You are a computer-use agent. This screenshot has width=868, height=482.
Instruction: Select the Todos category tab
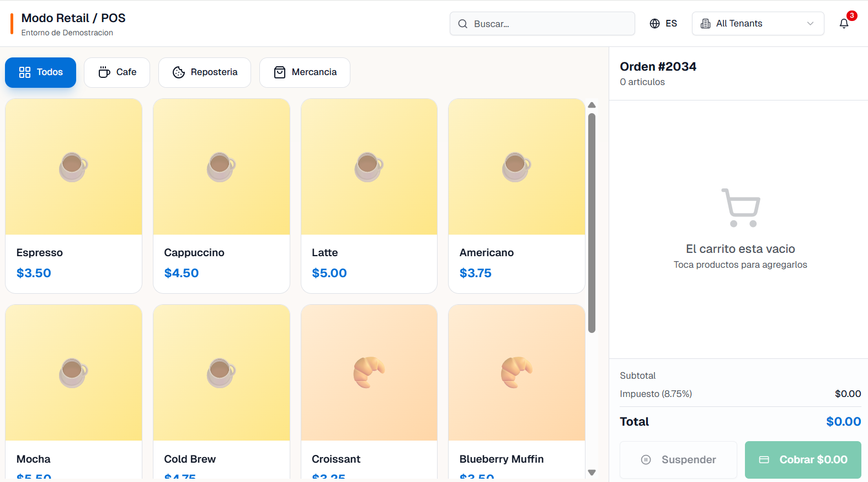(41, 72)
